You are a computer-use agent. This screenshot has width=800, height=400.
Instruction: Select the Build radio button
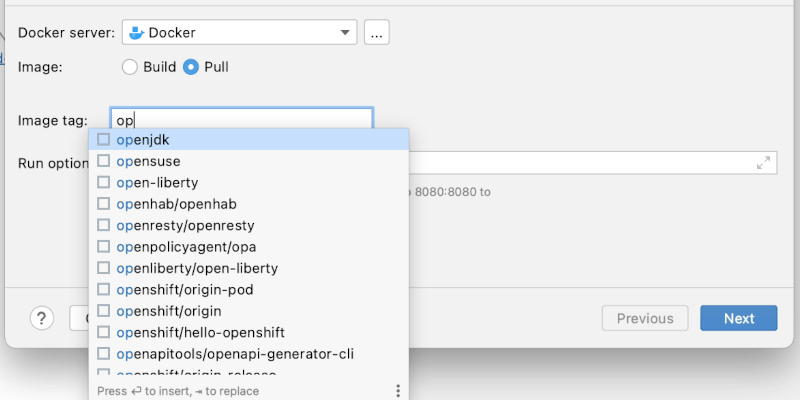coord(129,67)
